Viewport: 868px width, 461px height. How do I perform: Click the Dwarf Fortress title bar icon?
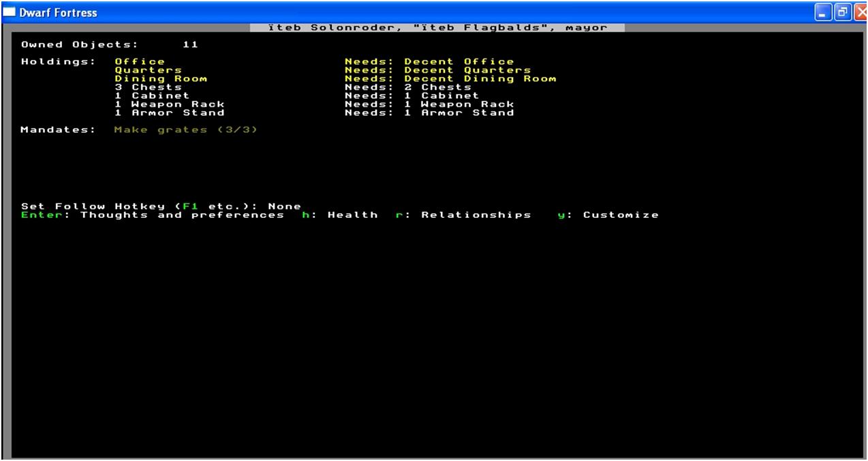coord(8,12)
